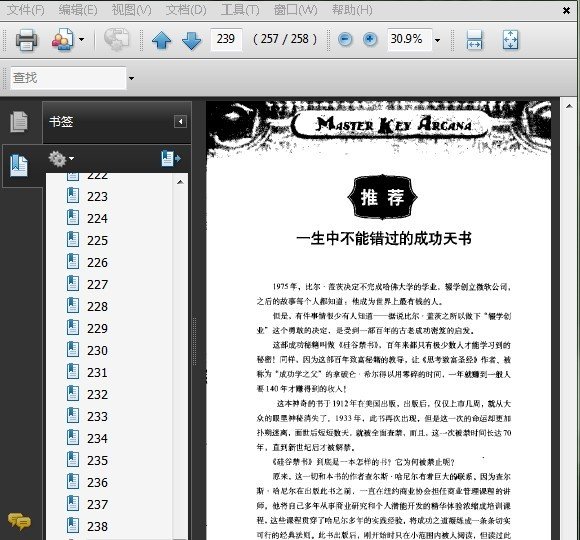580x540 pixels.
Task: Select bookmark 230
Action: click(98, 351)
